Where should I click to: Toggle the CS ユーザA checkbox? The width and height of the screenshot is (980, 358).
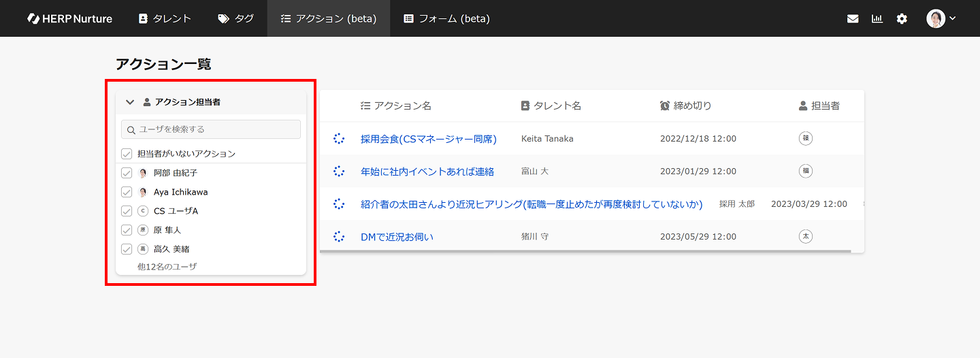pos(127,211)
